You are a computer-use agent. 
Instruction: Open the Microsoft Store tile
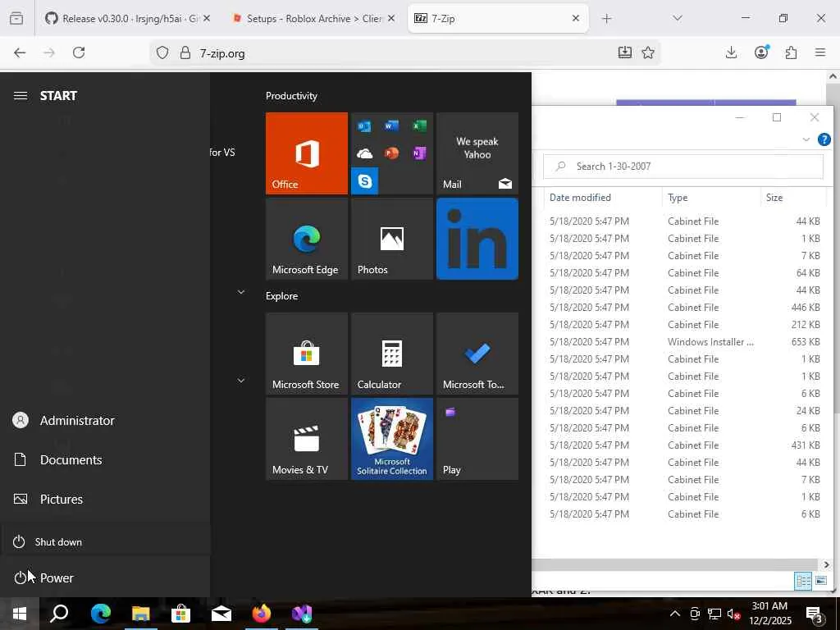(307, 354)
